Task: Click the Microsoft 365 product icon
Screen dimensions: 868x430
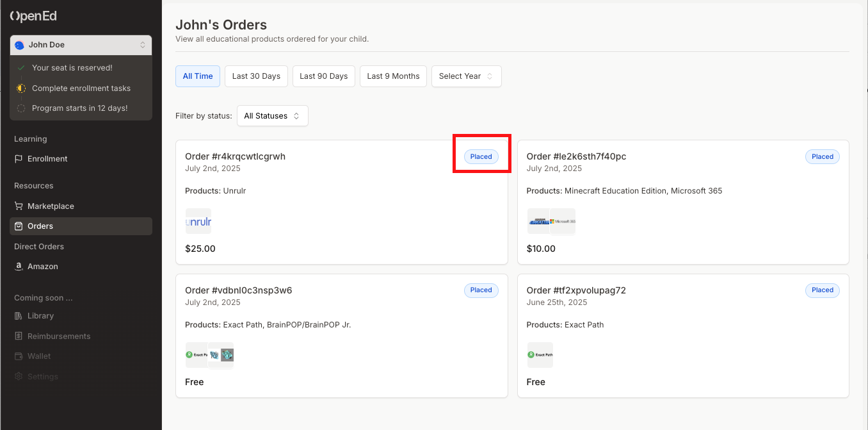Action: pyautogui.click(x=563, y=222)
